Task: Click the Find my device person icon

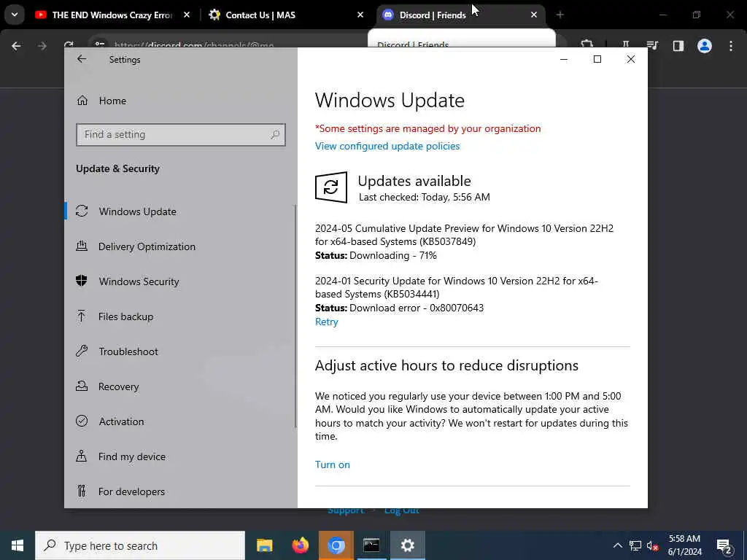Action: coord(82,456)
